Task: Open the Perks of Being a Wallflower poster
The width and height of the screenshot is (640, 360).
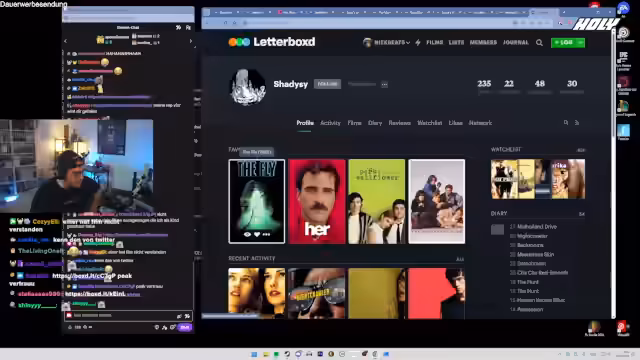Action: coord(377,201)
